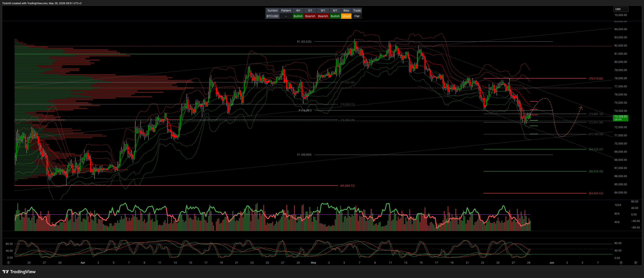Click the current price label 73,329.50

click(621, 118)
